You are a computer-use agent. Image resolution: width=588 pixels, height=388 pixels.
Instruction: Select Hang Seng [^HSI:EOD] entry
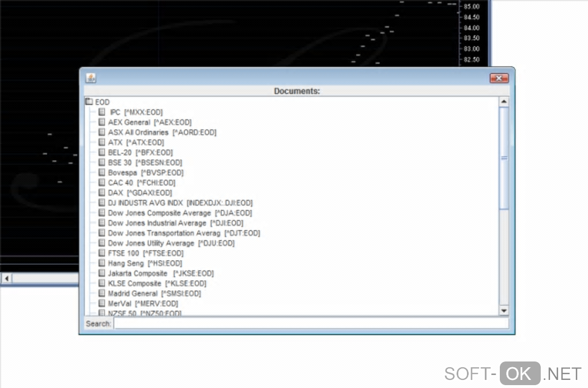click(145, 263)
